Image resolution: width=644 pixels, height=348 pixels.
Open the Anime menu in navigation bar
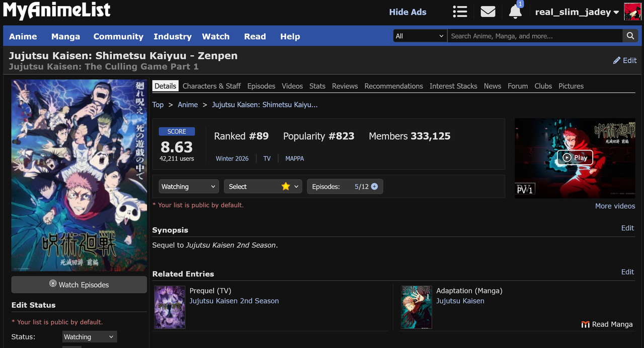pyautogui.click(x=23, y=36)
